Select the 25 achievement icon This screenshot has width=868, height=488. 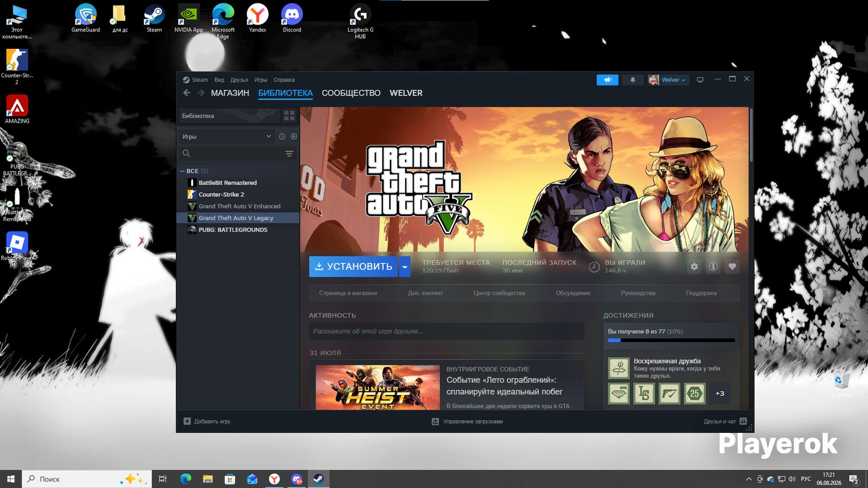[695, 393]
